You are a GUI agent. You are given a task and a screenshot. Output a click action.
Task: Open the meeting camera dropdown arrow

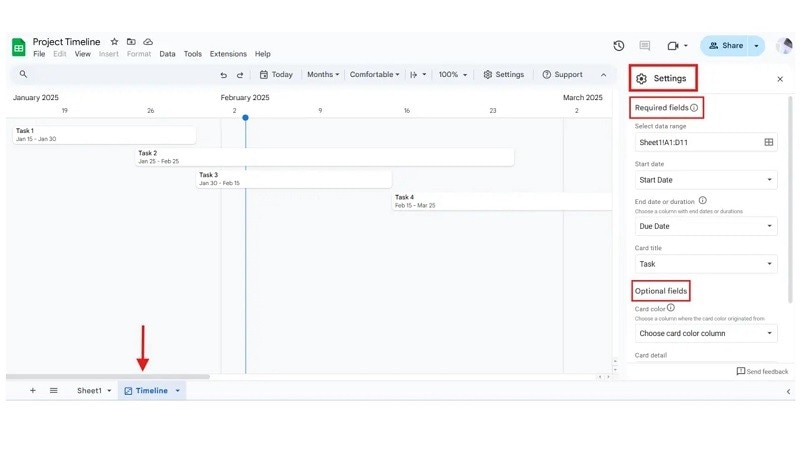point(686,46)
